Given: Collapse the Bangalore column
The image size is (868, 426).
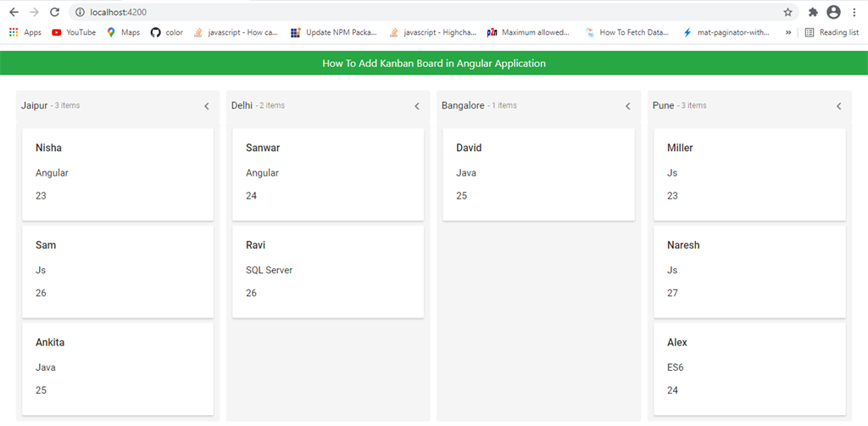Looking at the screenshot, I should click(628, 106).
